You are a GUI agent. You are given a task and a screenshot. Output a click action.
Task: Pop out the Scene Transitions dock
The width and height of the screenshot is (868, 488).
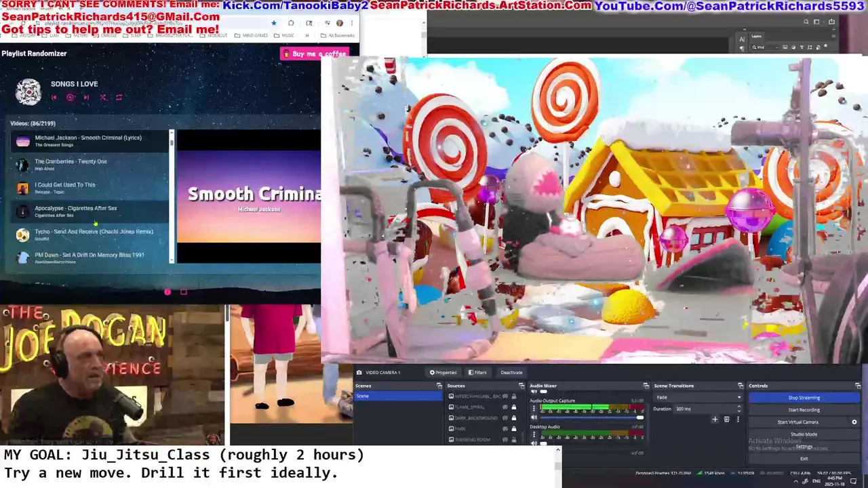(741, 386)
